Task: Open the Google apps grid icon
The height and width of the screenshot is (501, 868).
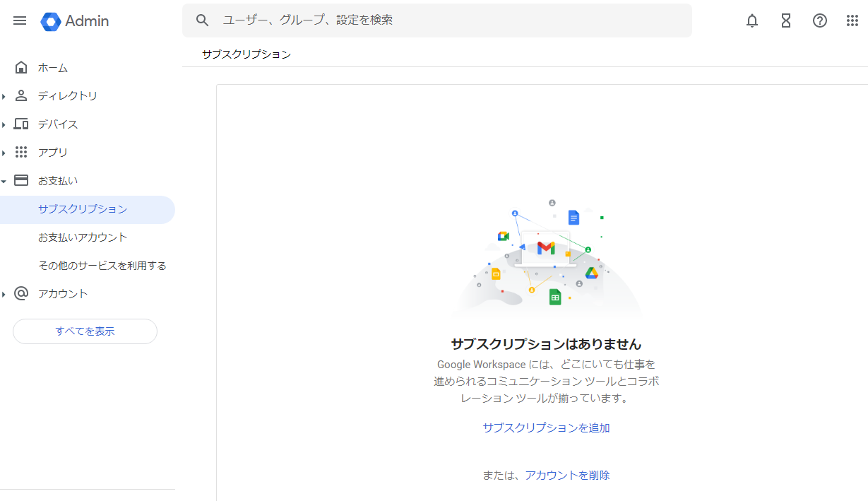Action: 852,20
